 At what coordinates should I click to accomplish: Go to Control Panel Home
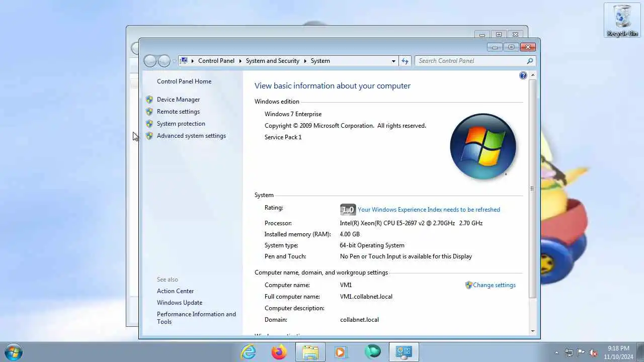184,81
